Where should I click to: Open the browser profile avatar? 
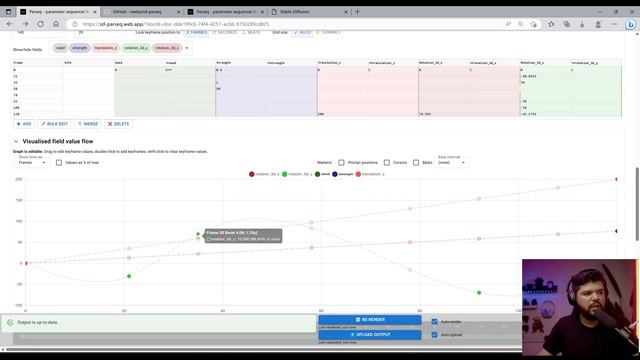pyautogui.click(x=598, y=24)
